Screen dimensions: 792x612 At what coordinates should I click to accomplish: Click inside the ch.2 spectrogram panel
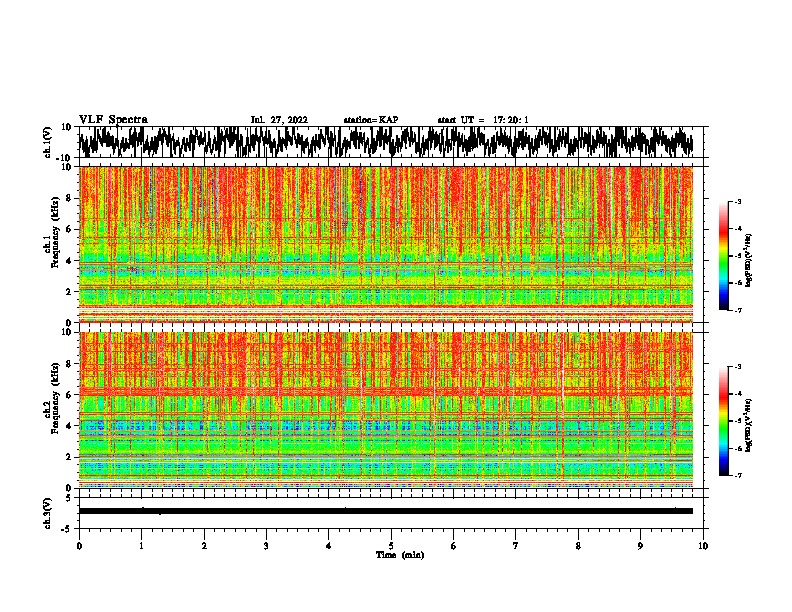pos(390,410)
